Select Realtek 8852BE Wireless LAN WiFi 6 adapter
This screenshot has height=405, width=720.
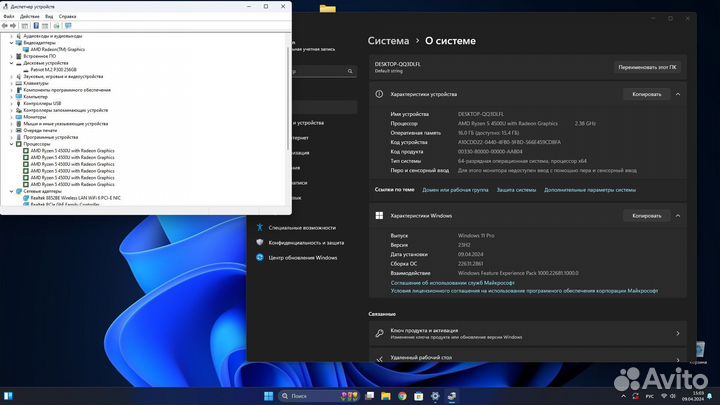(75, 198)
